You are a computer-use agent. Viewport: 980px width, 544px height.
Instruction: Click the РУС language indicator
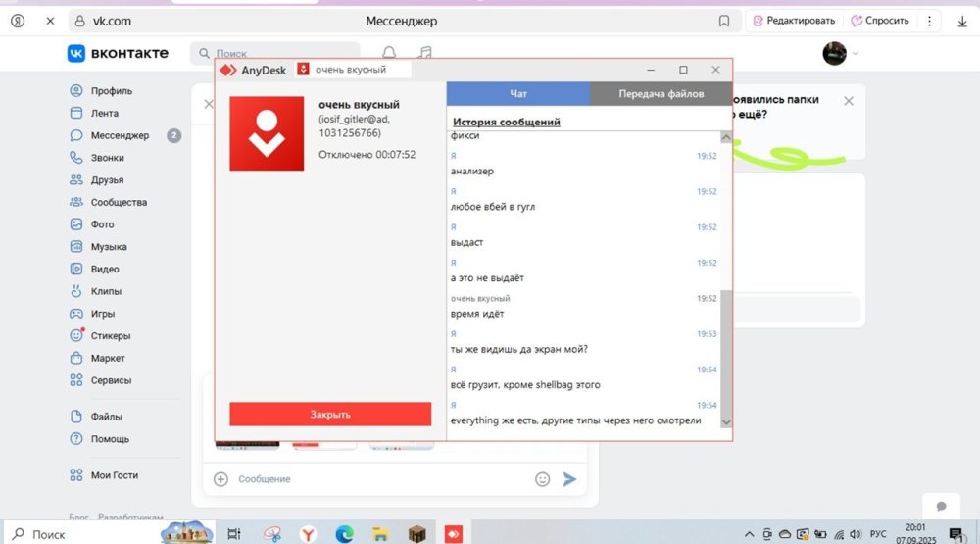point(878,534)
